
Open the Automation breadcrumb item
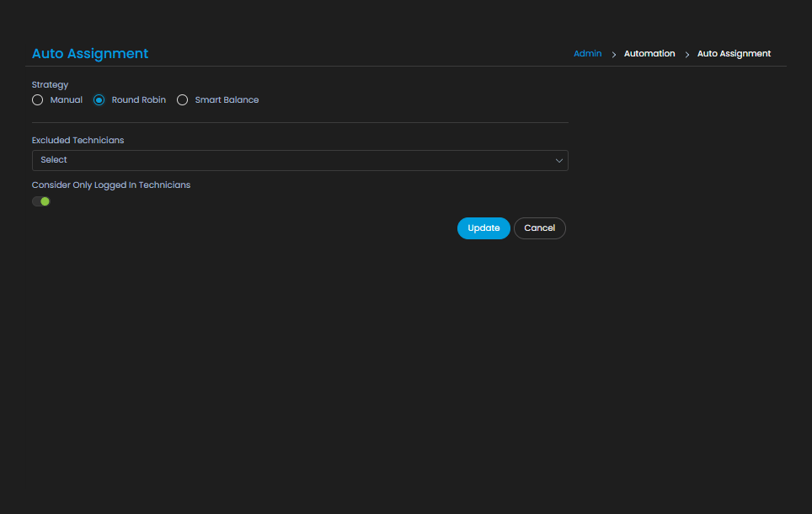tap(649, 54)
